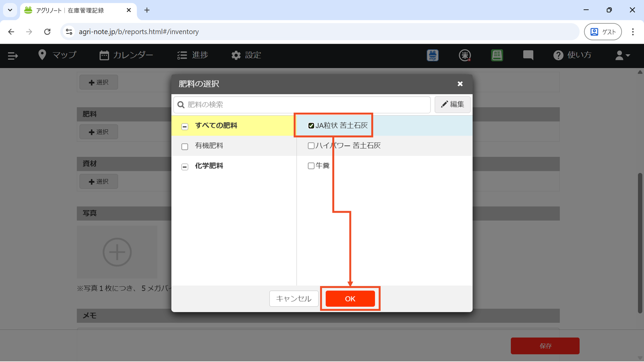Toggle the すべての肥料 category checkbox
The width and height of the screenshot is (644, 362).
click(x=185, y=126)
